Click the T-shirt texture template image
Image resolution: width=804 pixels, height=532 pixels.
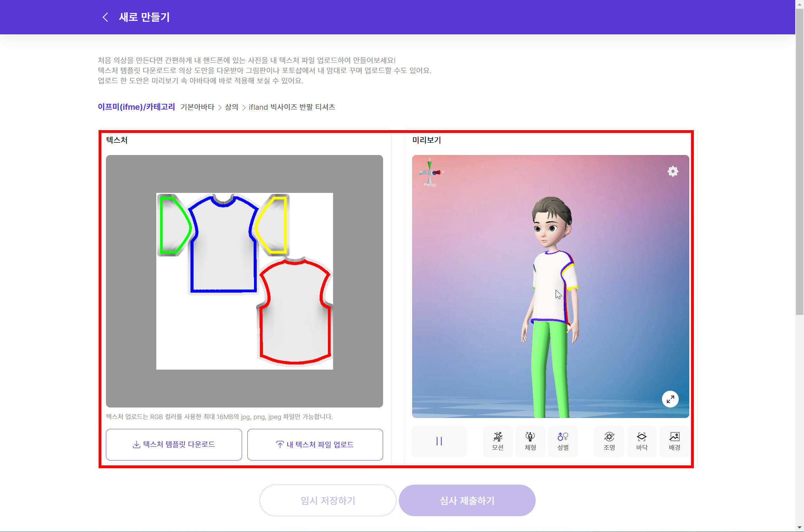pyautogui.click(x=244, y=281)
